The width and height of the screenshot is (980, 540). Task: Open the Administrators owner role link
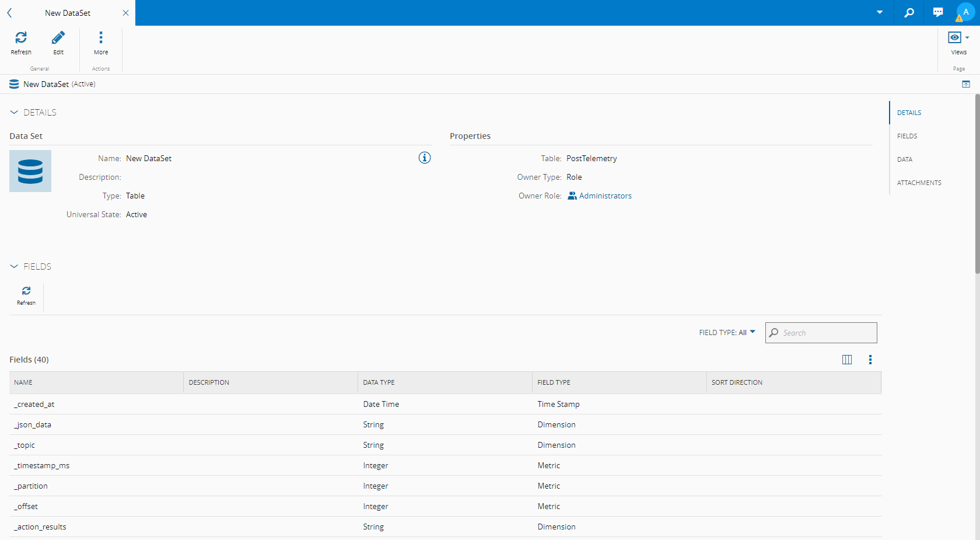[605, 196]
